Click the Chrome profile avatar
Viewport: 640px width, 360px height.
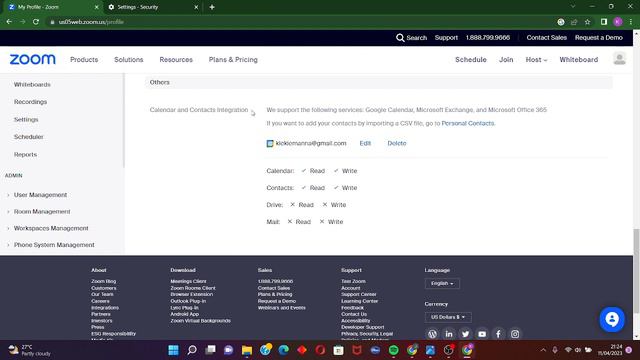pyautogui.click(x=618, y=22)
